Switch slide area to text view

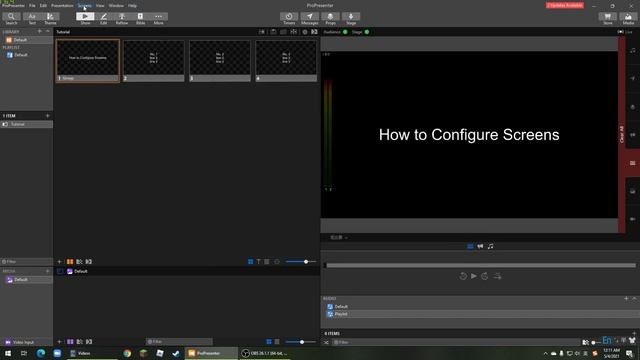click(258, 262)
